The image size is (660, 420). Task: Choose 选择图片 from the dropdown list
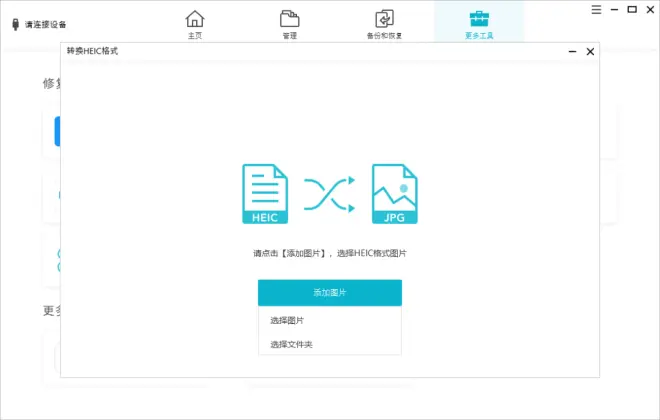[330, 321]
